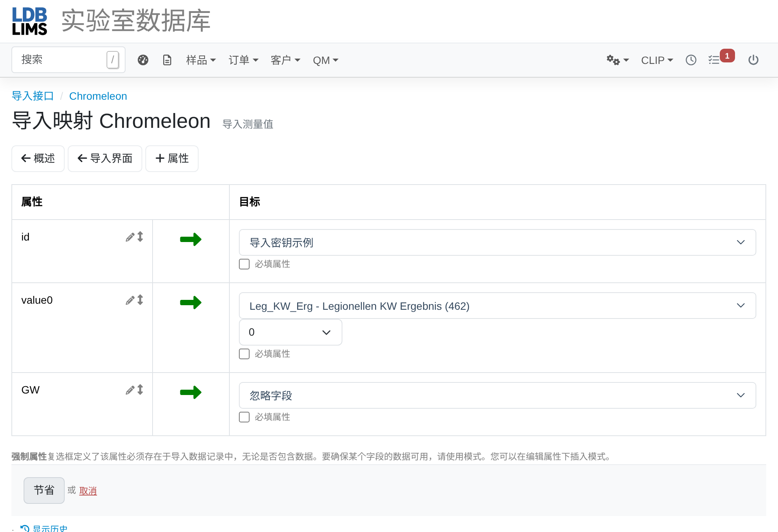This screenshot has height=532, width=778.
Task: Click the GW row reorder arrows
Action: [140, 390]
